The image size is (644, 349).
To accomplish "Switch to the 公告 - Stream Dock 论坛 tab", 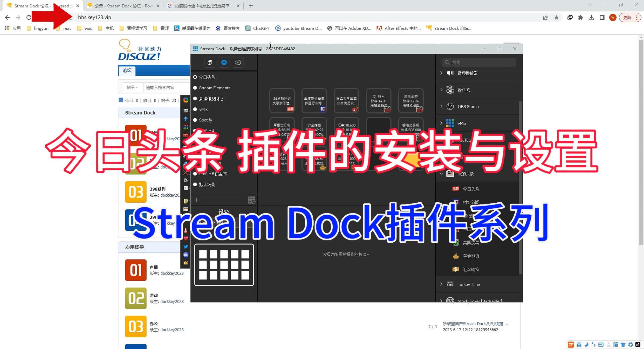I will click(123, 6).
